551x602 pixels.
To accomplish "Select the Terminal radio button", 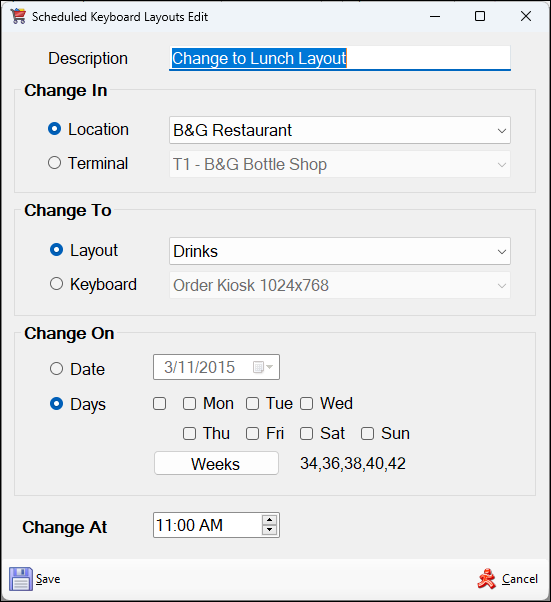I will tap(55, 163).
